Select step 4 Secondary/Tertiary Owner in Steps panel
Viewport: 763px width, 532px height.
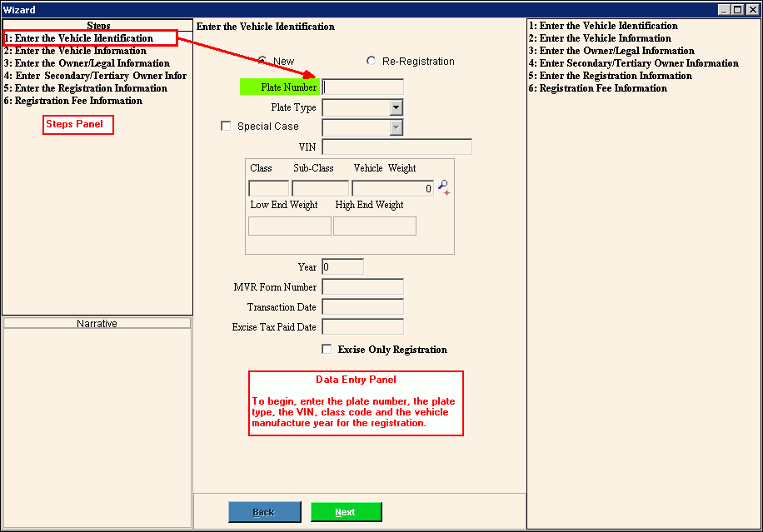coord(95,76)
